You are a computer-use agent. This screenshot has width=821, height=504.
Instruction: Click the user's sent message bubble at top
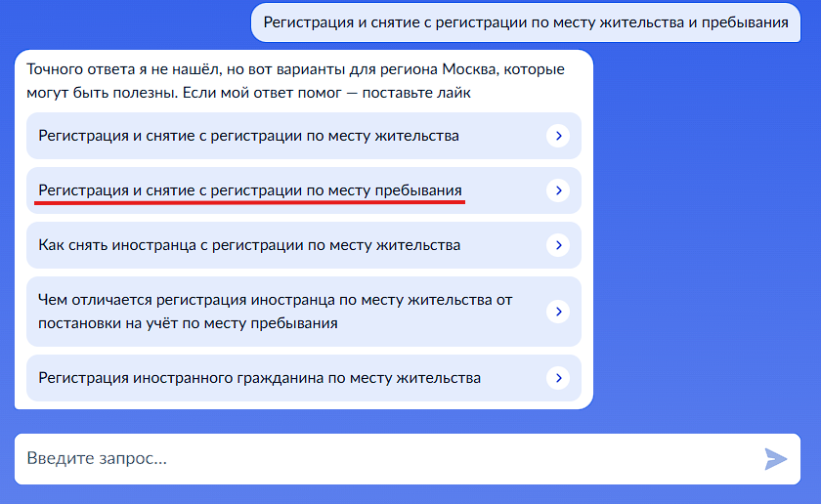pos(526,22)
